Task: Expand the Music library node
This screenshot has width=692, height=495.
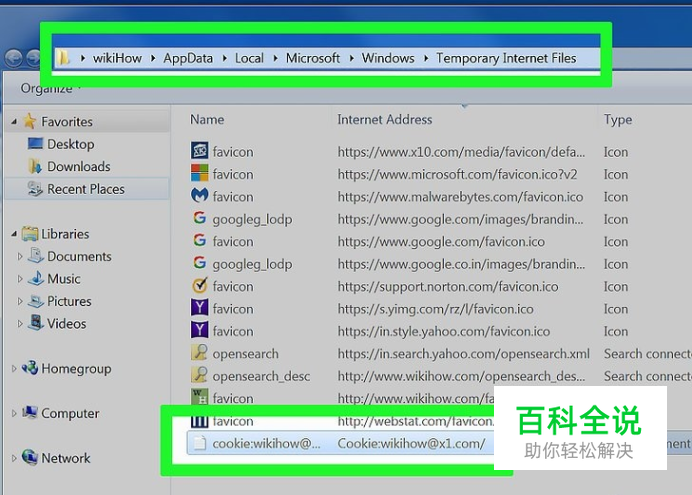Action: pyautogui.click(x=20, y=279)
